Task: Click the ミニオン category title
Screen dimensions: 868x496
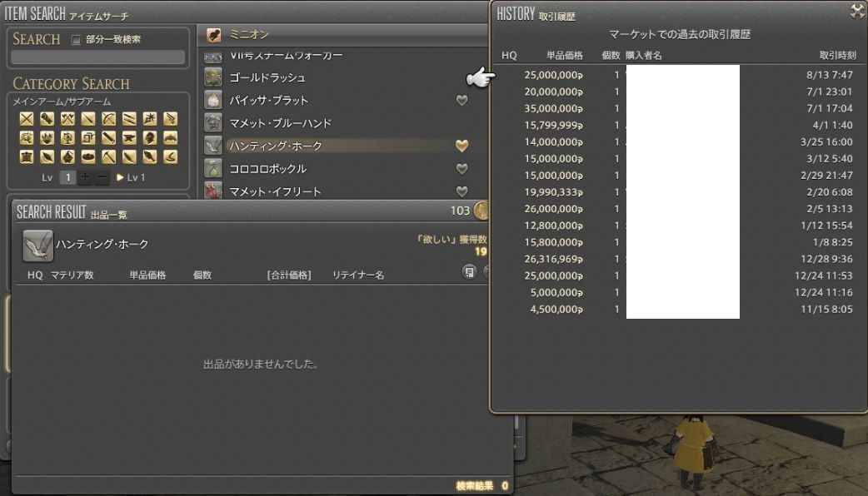Action: pos(249,35)
